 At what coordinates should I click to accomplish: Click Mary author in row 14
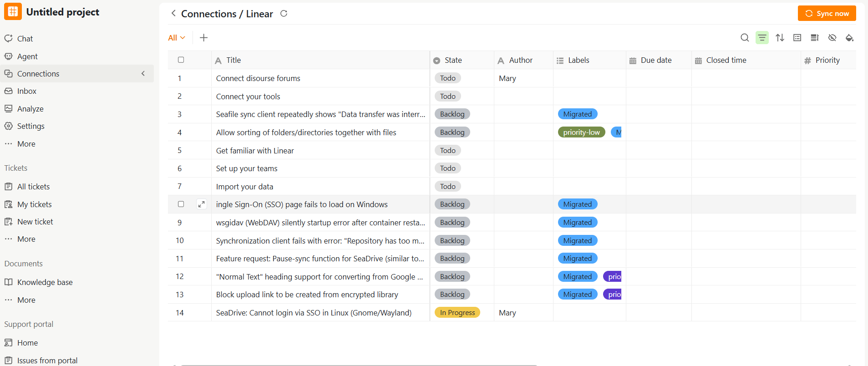508,313
